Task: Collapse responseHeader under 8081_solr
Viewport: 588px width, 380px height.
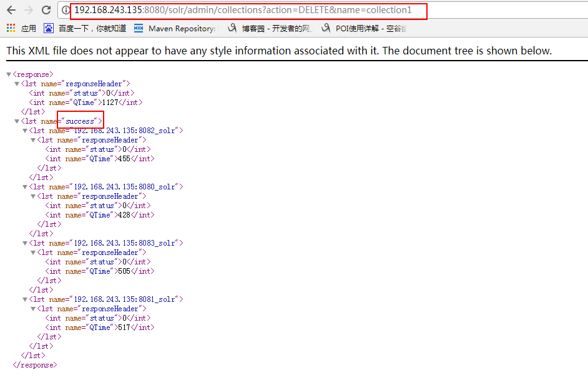Action: coord(33,309)
